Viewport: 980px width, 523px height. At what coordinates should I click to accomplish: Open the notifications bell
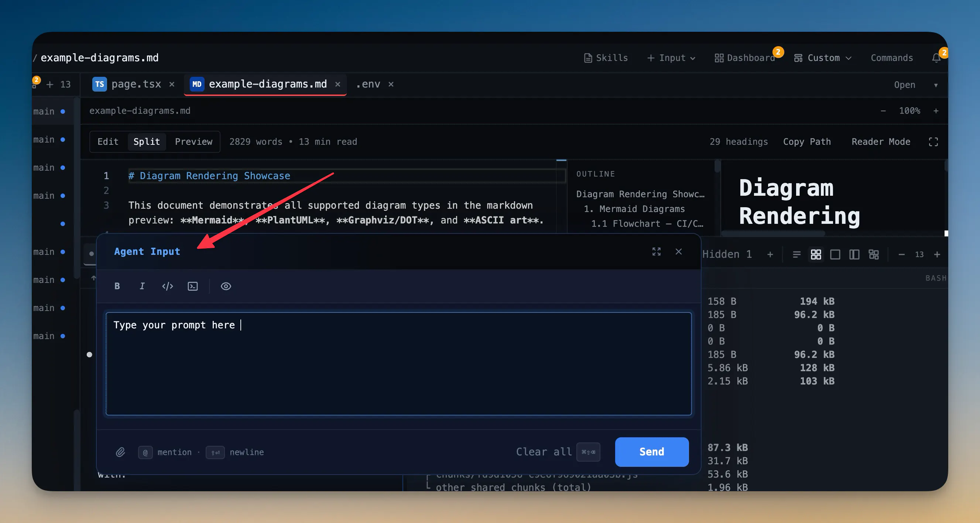(x=936, y=58)
